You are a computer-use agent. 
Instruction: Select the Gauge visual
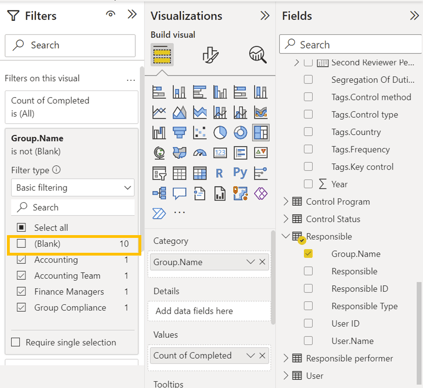click(x=200, y=153)
